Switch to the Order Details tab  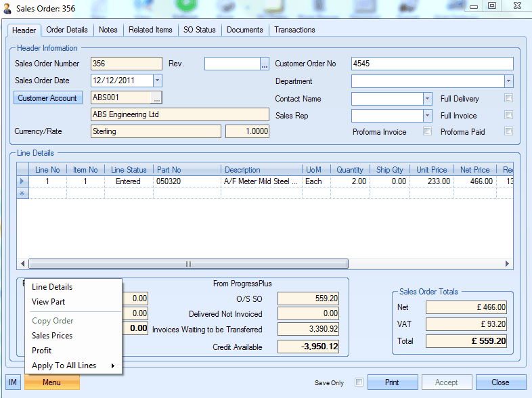[67, 30]
